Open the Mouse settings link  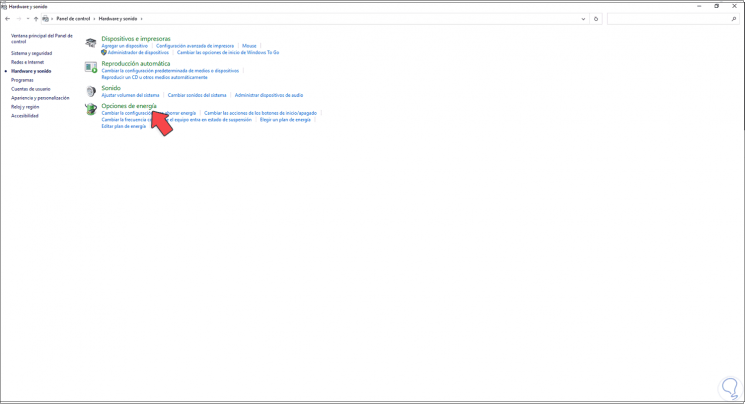(249, 46)
